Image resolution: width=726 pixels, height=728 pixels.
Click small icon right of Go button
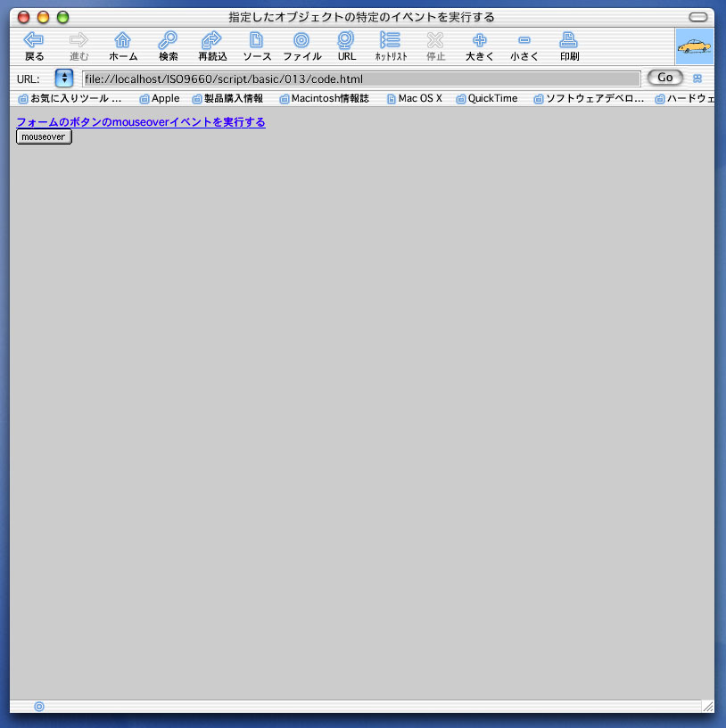pyautogui.click(x=697, y=79)
